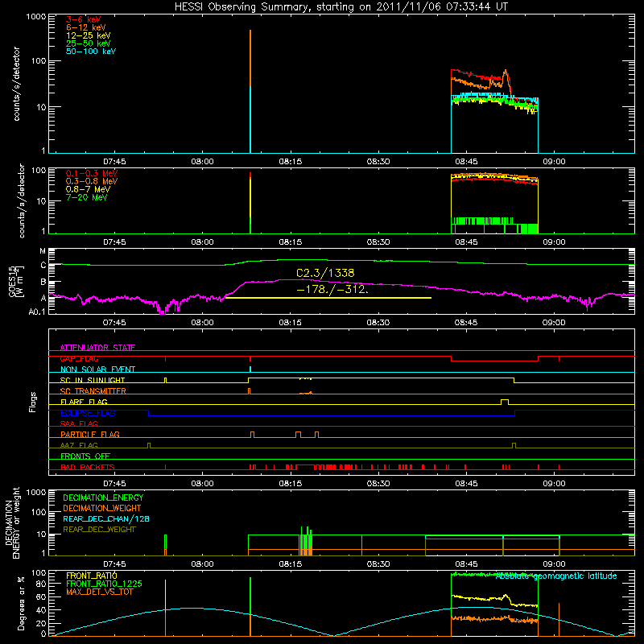644x644 pixels.
Task: Click the 7-20 MeV legend entry
Action: click(x=87, y=197)
